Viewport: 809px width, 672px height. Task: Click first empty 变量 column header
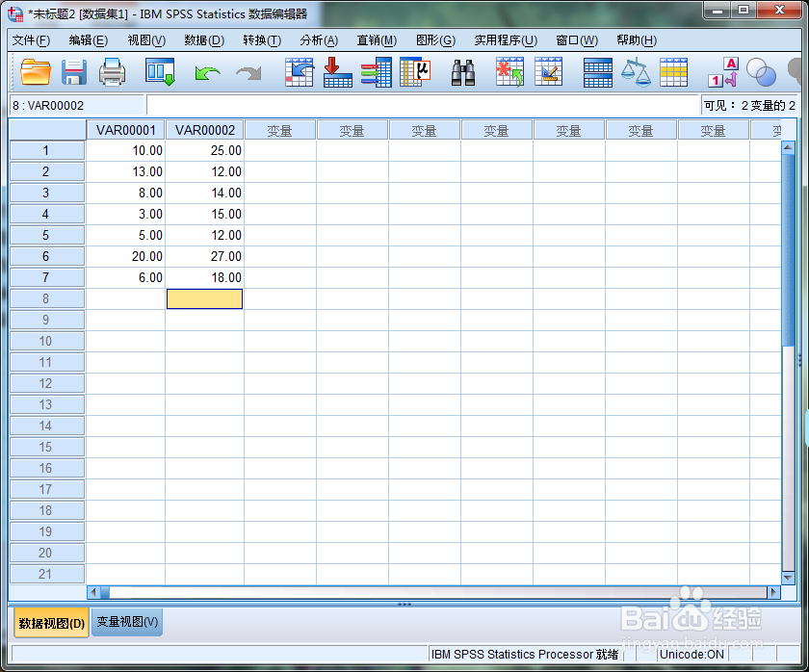pos(280,131)
